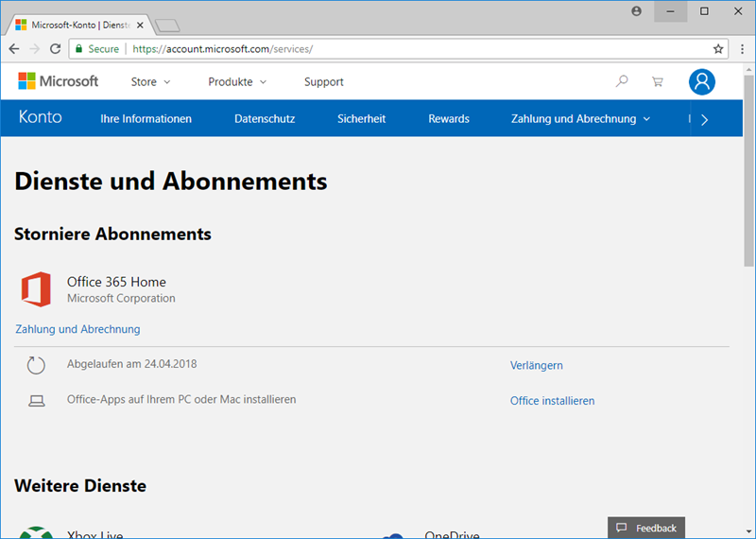Screen dimensions: 756x539
Task: Open Datenschutz tab
Action: coord(265,119)
